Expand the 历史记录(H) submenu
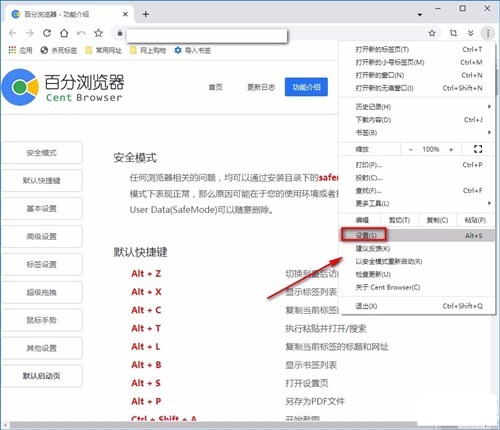The width and height of the screenshot is (500, 430). tap(417, 107)
